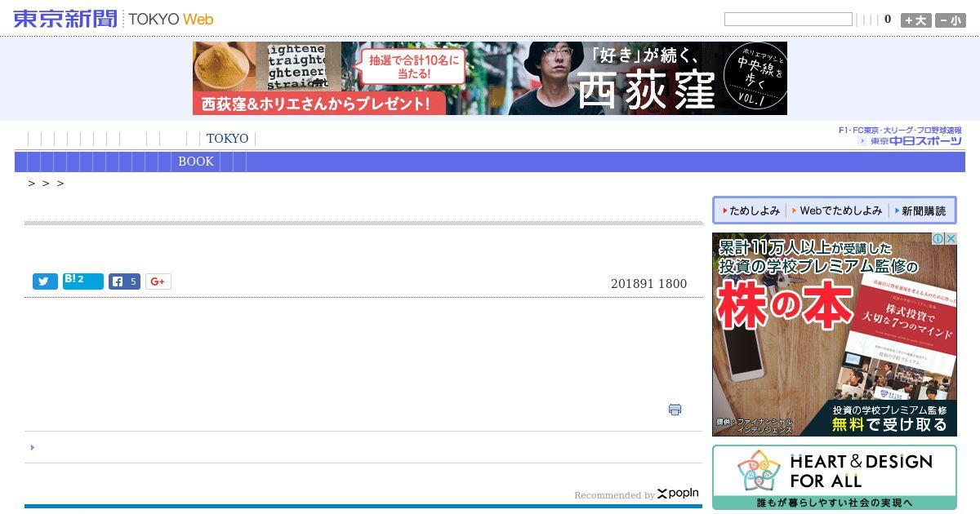980x514 pixels.
Task: Close the 株の本 ad with X
Action: (x=951, y=239)
